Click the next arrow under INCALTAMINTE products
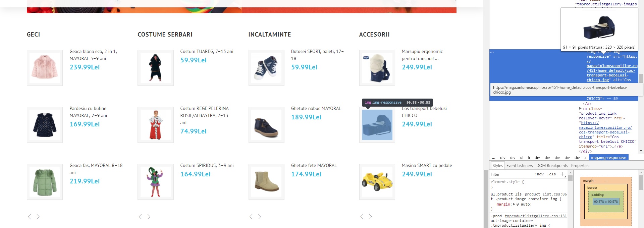The height and width of the screenshot is (228, 644). tap(260, 217)
